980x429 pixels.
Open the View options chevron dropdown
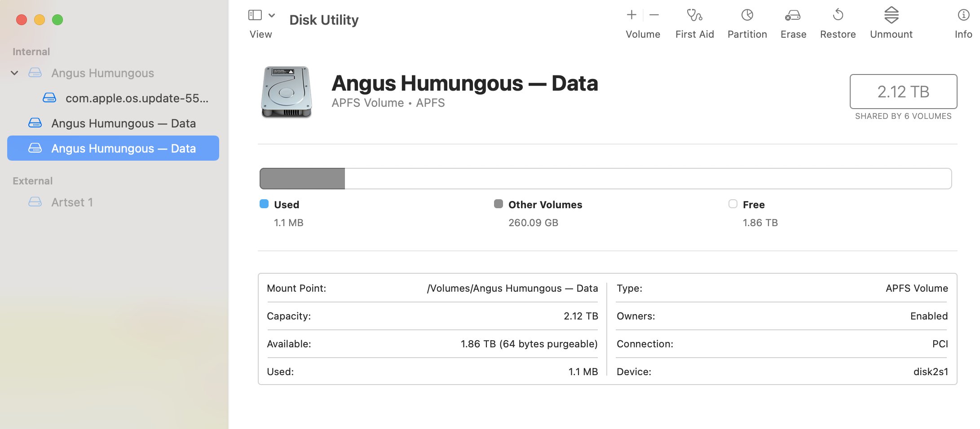pyautogui.click(x=272, y=15)
